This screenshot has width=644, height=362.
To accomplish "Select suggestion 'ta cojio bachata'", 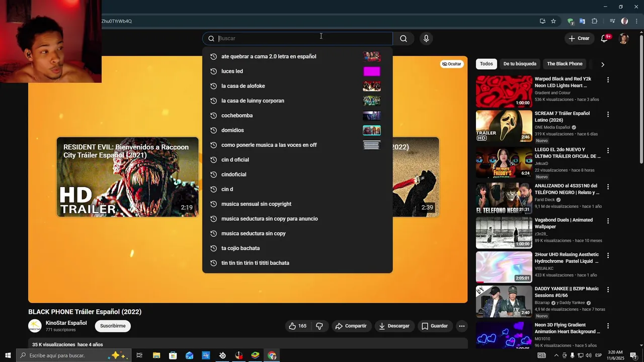I will point(297,248).
